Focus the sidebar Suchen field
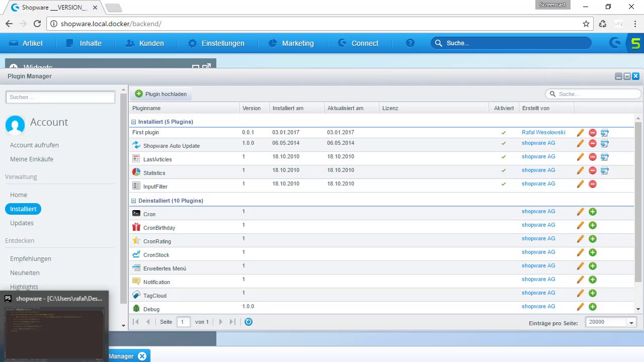This screenshot has width=644, height=362. 60,97
